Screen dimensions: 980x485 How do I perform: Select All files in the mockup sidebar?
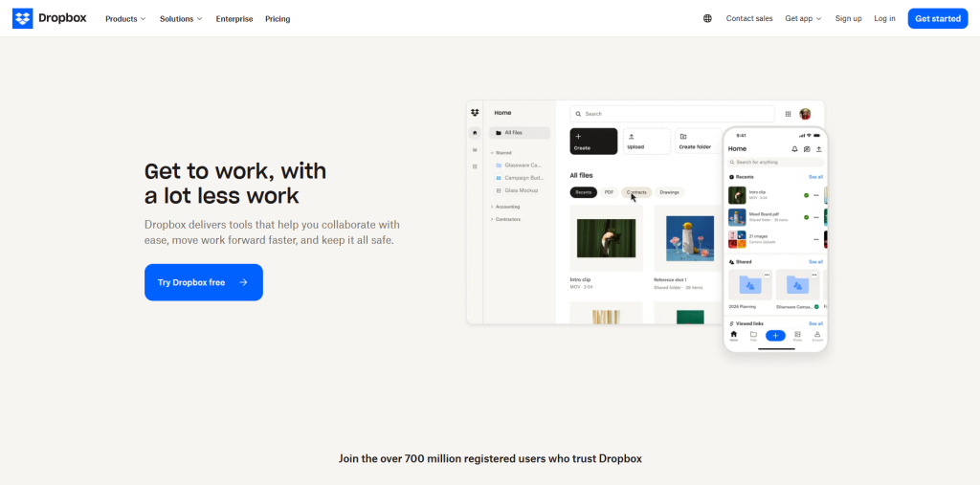[x=520, y=133]
